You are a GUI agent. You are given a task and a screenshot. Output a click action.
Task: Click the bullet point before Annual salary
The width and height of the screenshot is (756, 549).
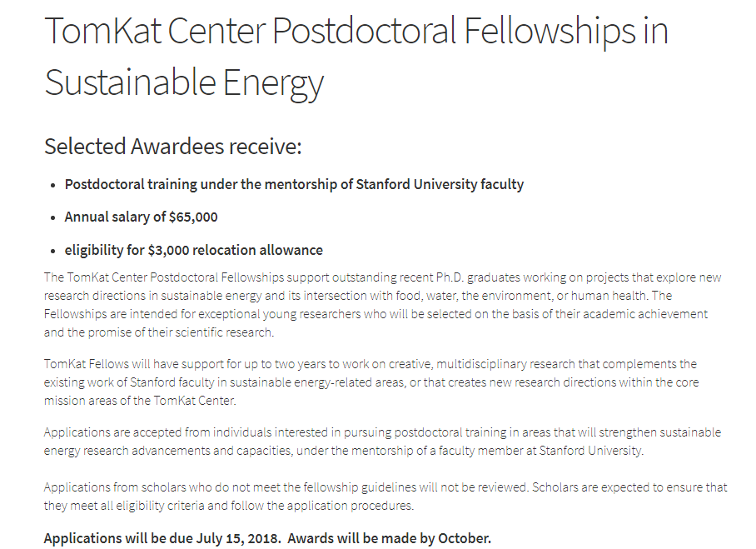(53, 218)
